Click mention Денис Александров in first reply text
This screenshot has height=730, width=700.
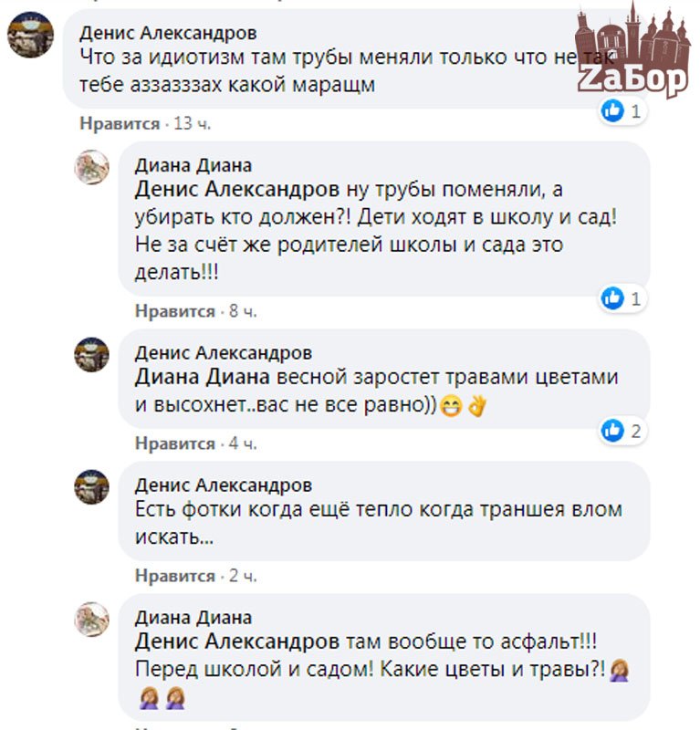[237, 190]
